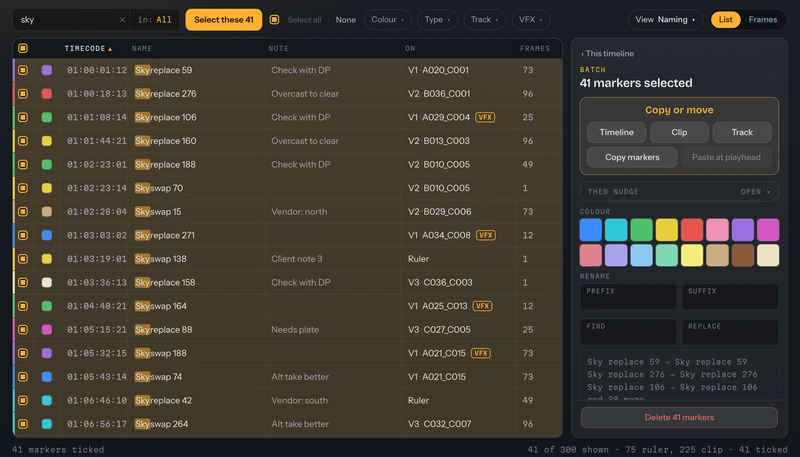Focus the Replace rename field
This screenshot has height=457, width=800.
[x=730, y=332]
